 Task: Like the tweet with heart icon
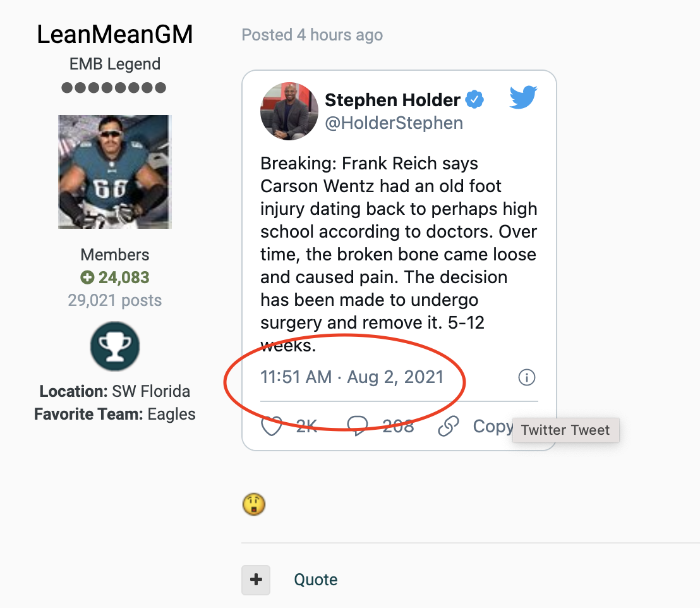pyautogui.click(x=272, y=427)
